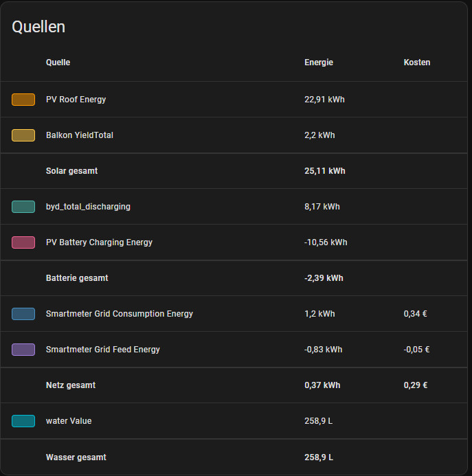Click the orange PV Roof Energy color swatch

pyautogui.click(x=23, y=100)
